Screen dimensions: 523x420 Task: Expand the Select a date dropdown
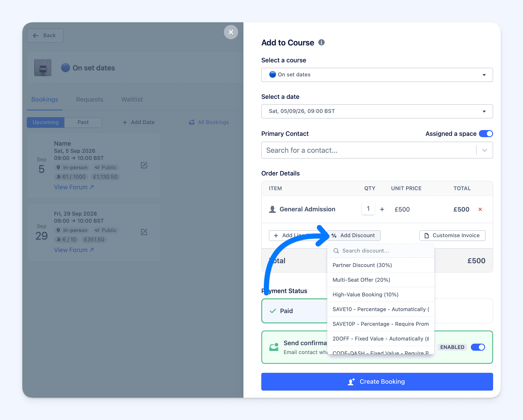(377, 111)
